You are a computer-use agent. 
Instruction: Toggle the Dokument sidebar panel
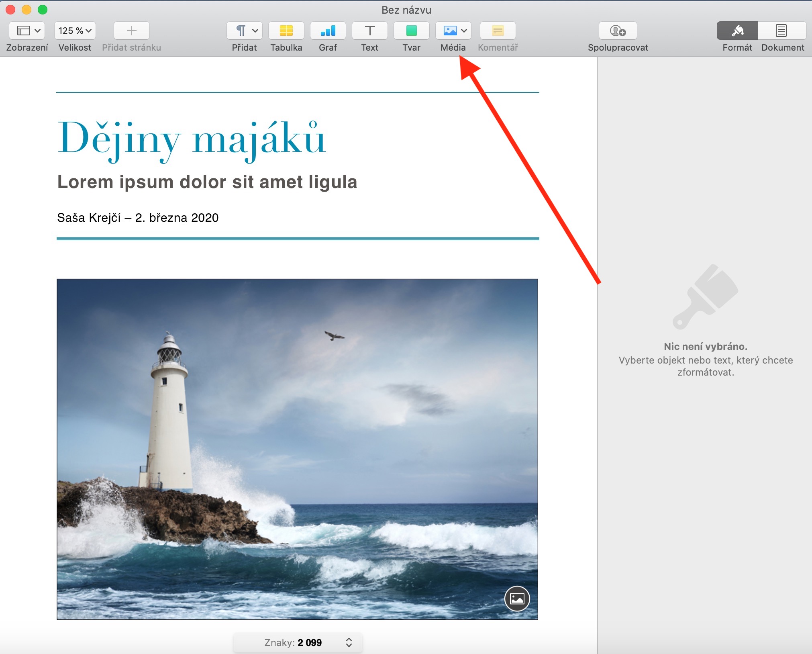click(782, 31)
